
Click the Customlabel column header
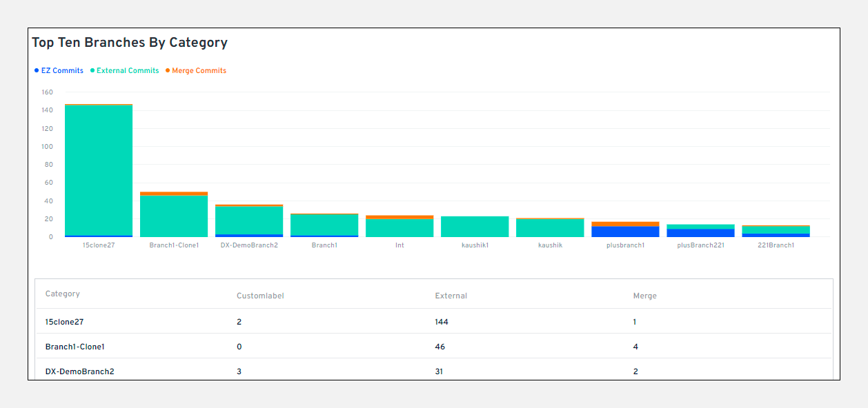coord(260,295)
